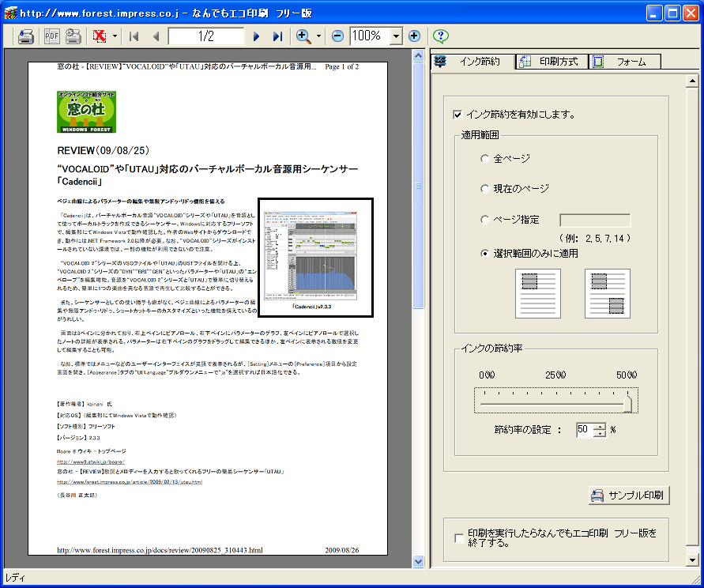
Task: Click the zoom in plus icon
Action: coord(414,36)
